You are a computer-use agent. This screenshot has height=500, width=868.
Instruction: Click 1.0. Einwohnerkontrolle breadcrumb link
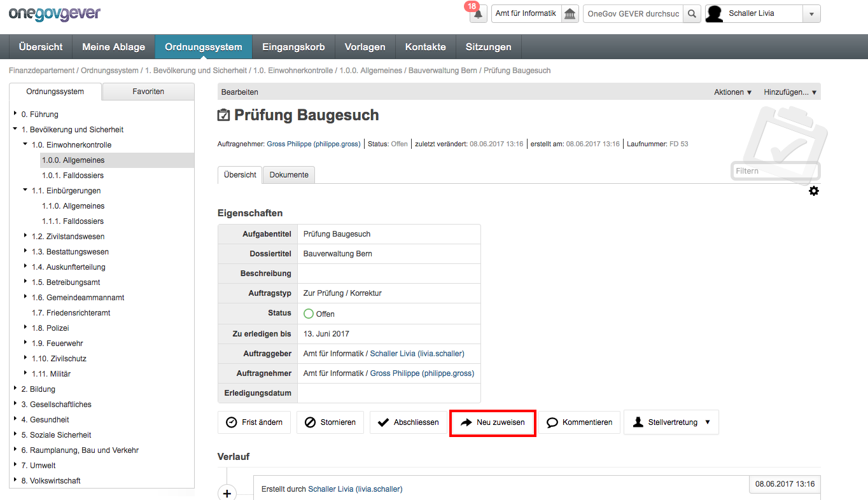point(293,71)
